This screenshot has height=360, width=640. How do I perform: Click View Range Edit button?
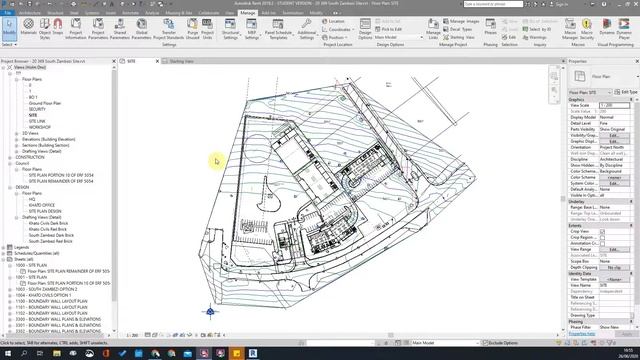[614, 249]
